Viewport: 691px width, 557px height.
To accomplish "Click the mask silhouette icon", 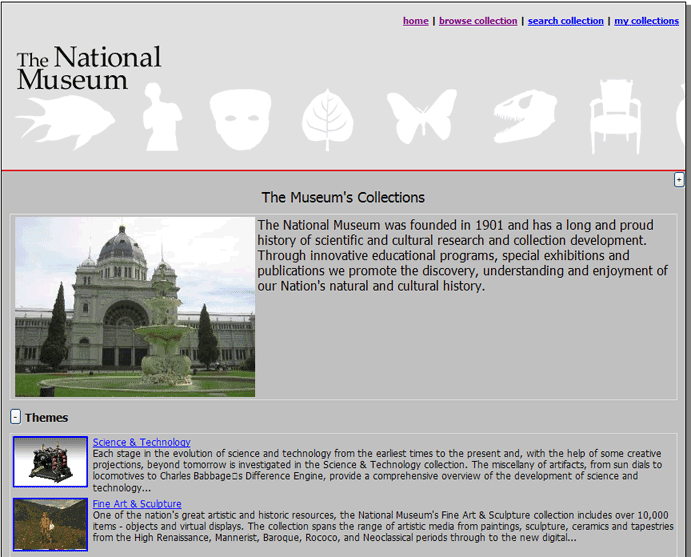I will tap(243, 118).
